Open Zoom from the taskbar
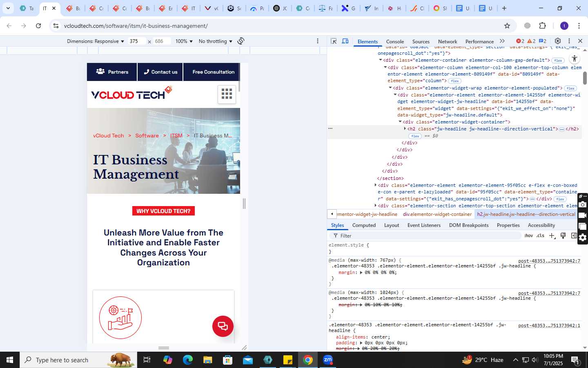 pos(328,360)
